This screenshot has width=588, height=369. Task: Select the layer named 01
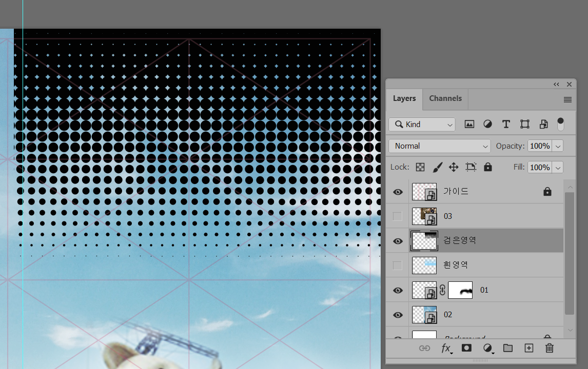[x=484, y=290]
